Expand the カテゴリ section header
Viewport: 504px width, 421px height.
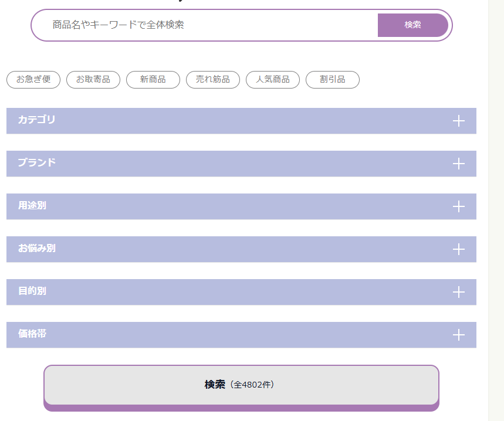coord(37,120)
